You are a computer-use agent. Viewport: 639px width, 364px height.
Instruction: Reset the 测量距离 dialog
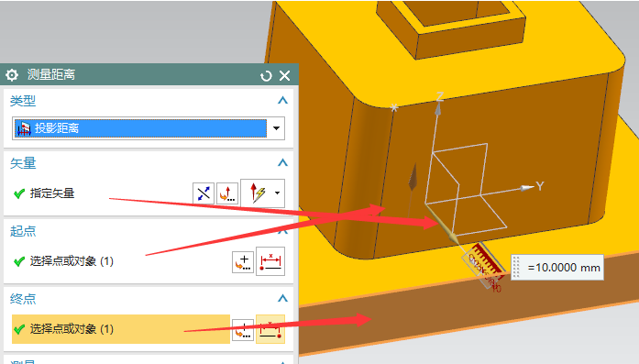(x=266, y=76)
